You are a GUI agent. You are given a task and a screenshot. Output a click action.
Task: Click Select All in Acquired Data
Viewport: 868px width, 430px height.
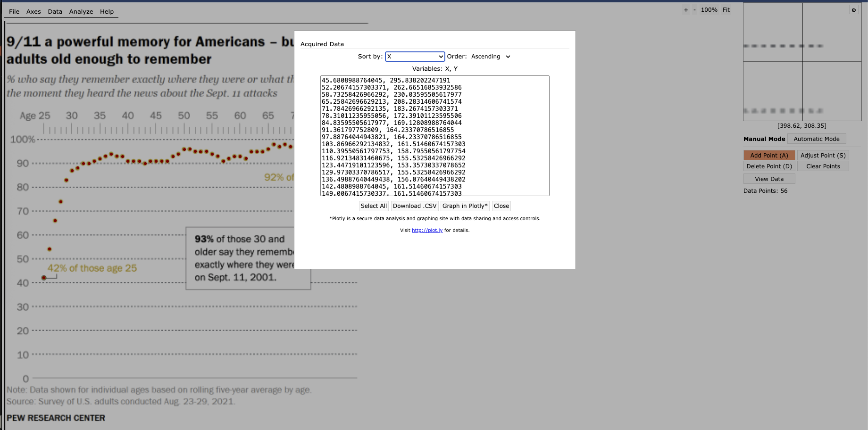373,206
